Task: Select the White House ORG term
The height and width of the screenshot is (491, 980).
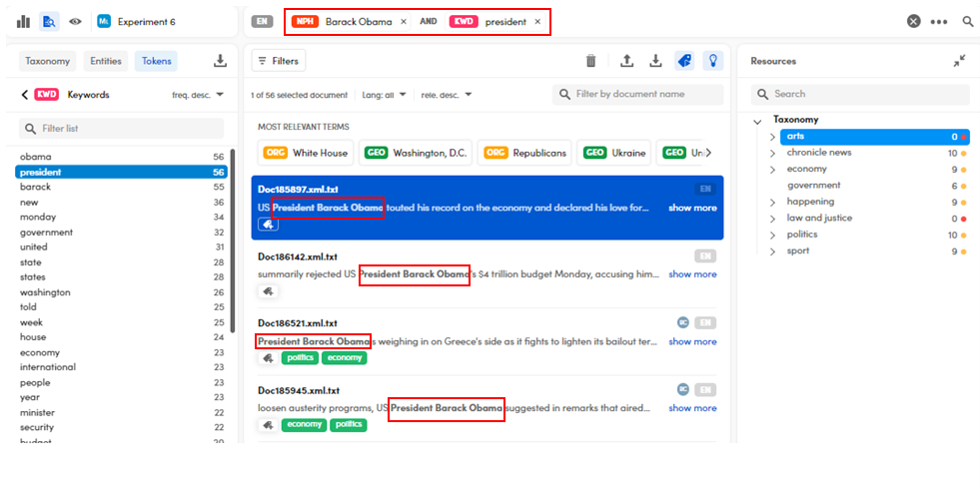Action: [306, 153]
